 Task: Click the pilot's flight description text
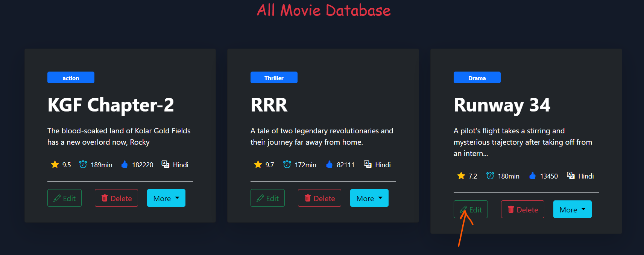click(523, 142)
